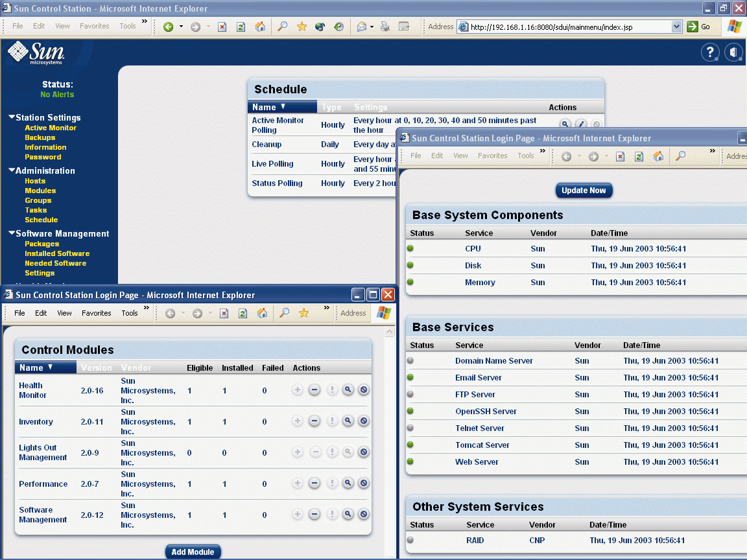This screenshot has width=747, height=560.
Task: Expand main IE menu bar overflow chevron
Action: [145, 21]
